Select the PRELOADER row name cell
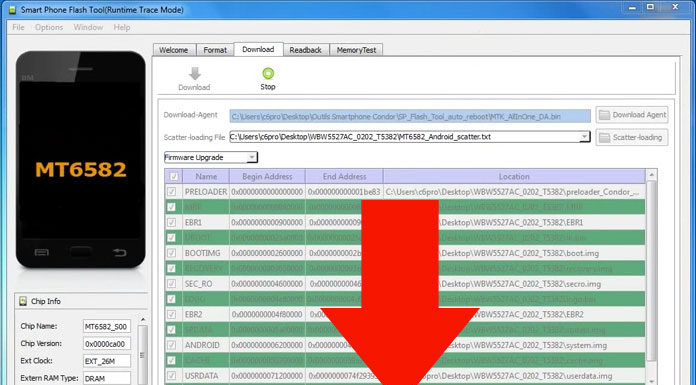This screenshot has width=696, height=385. (206, 192)
